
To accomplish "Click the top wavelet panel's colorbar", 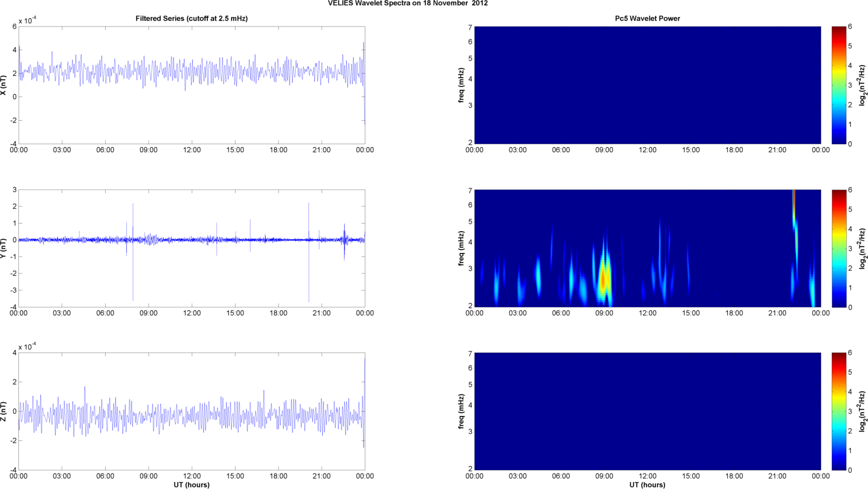I will (x=839, y=85).
